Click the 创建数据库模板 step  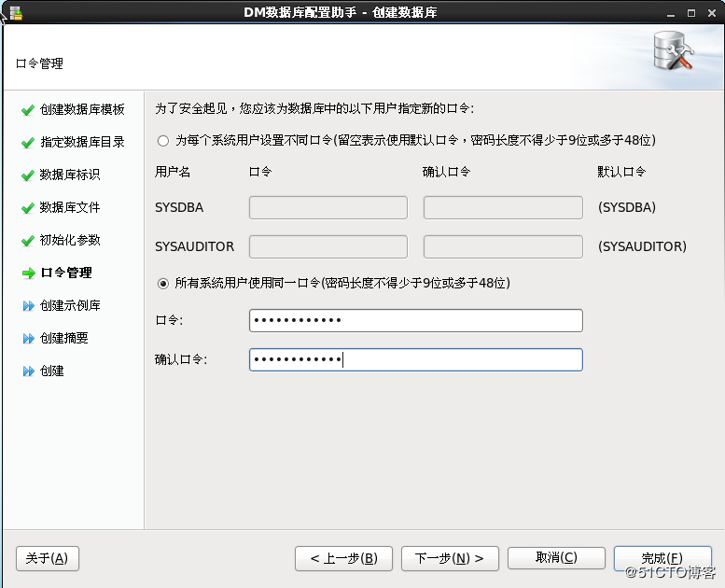pyautogui.click(x=82, y=109)
